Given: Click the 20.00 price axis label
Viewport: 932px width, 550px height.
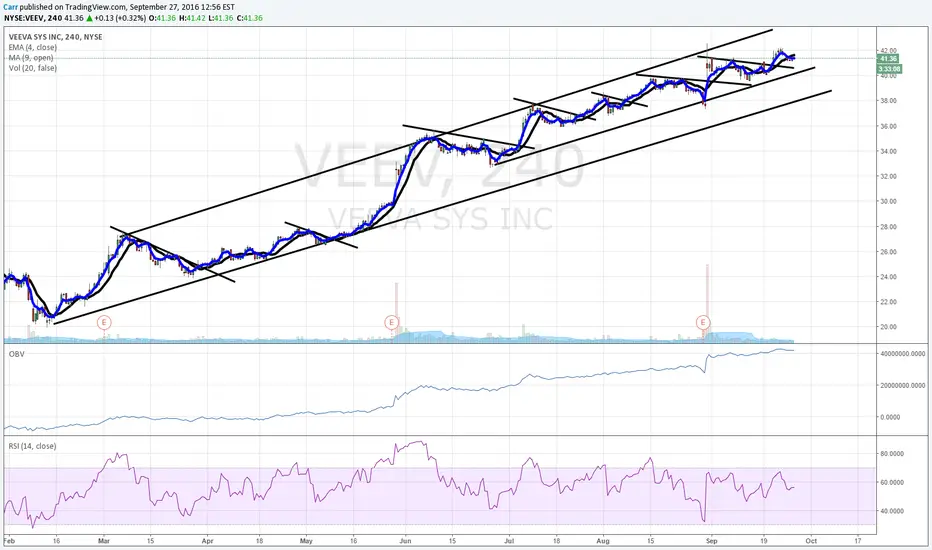Looking at the screenshot, I should point(889,326).
